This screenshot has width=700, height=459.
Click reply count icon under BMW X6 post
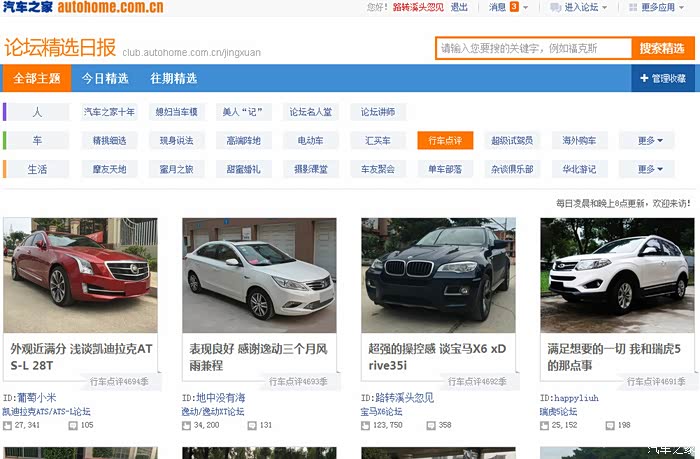(430, 425)
